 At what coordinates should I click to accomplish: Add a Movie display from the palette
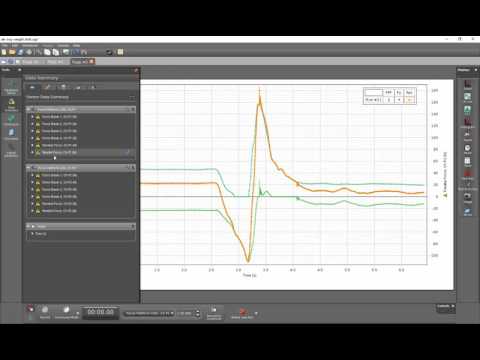[x=468, y=211]
